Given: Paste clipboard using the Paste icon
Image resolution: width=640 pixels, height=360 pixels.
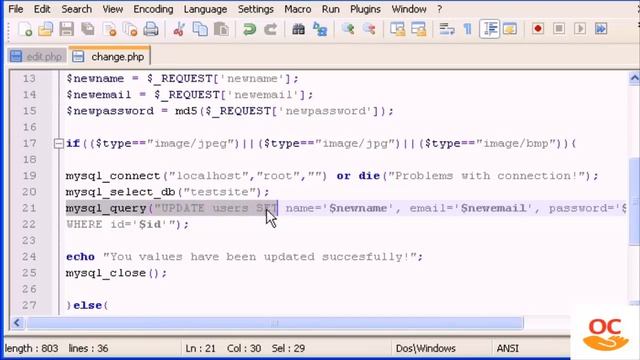Looking at the screenshot, I should click(x=221, y=29).
